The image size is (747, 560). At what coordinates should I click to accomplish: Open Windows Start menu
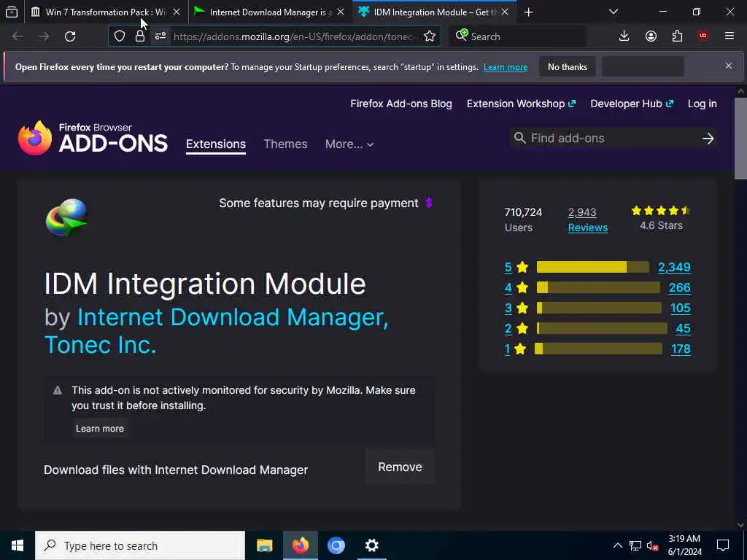[x=18, y=545]
